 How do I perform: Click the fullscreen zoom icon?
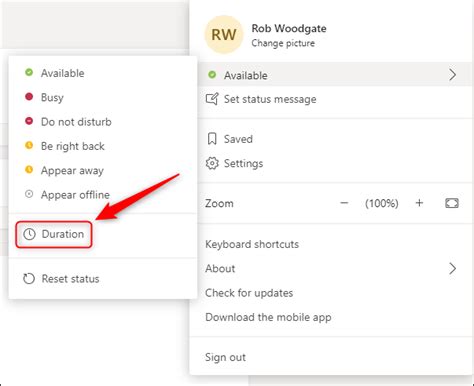[x=452, y=203]
